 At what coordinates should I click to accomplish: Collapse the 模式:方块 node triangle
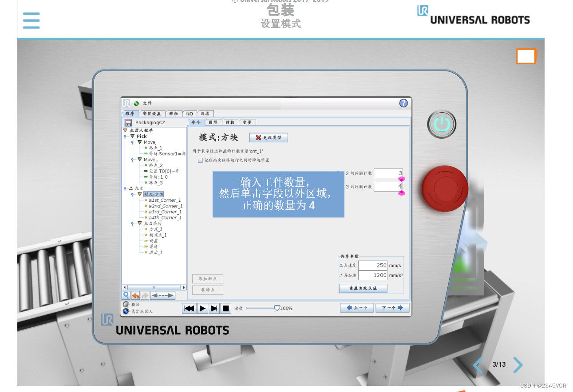[139, 194]
